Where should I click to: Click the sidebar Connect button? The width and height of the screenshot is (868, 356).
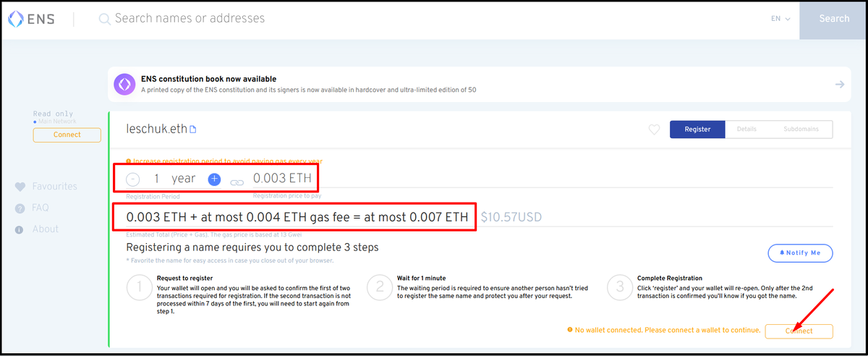[x=67, y=135]
